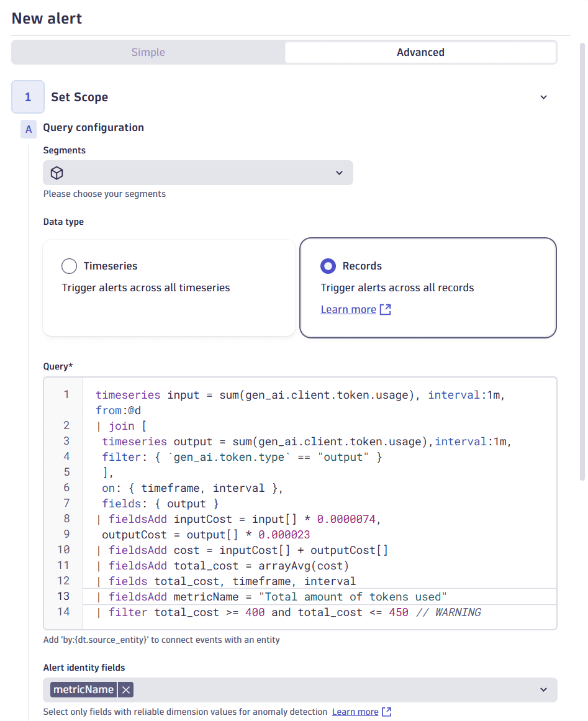
Task: Click the metricName tag label
Action: click(x=83, y=690)
